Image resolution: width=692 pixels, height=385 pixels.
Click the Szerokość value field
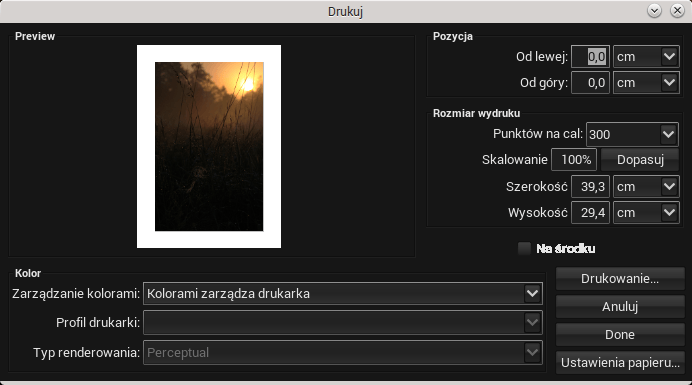[590, 187]
